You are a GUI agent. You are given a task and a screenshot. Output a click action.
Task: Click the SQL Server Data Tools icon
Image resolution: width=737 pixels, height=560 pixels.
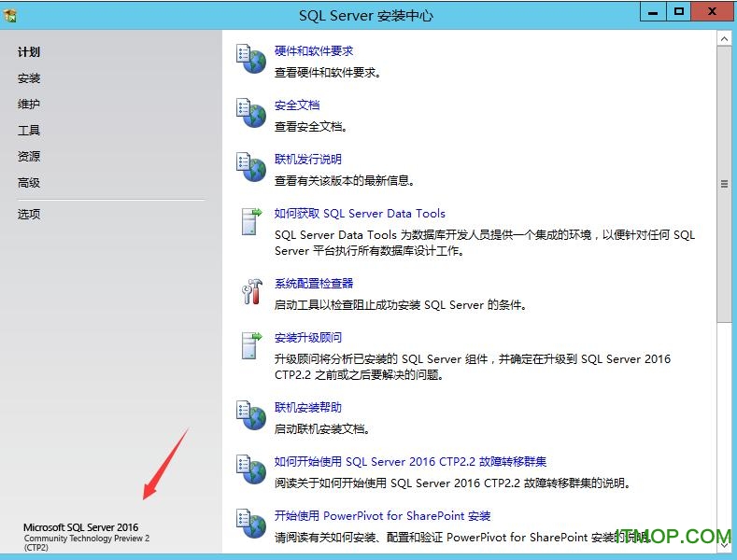point(249,221)
